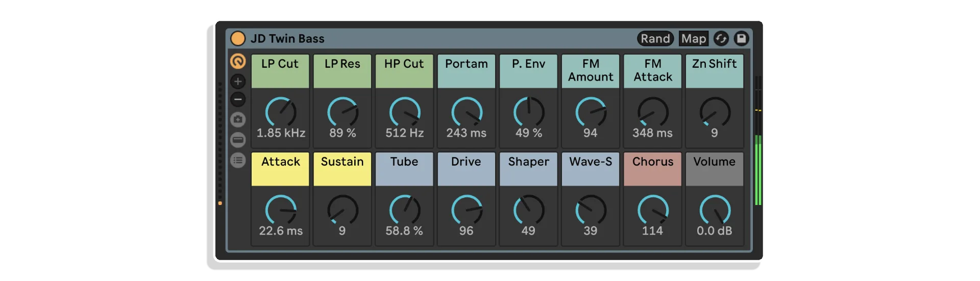Select the HP Cut macro label
The image size is (980, 281).
[x=405, y=71]
